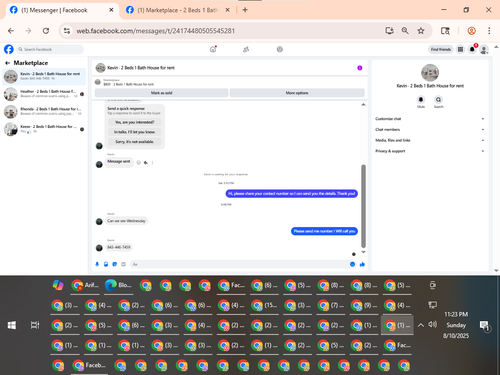Open Chrome profile avatar icon
The image size is (500, 375).
(x=471, y=31)
